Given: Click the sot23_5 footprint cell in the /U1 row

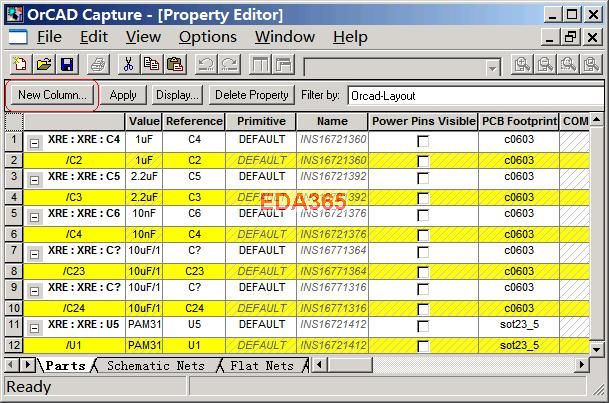Looking at the screenshot, I should tap(519, 345).
